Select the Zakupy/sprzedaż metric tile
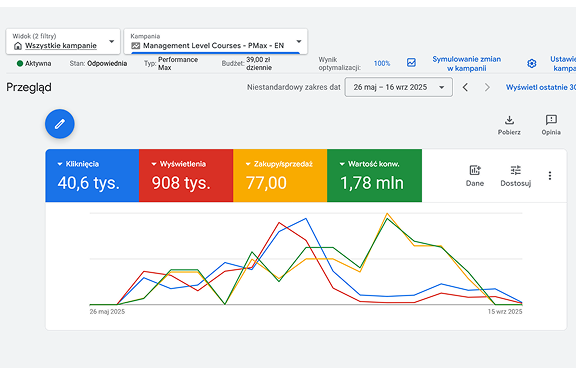576x375 pixels. pos(280,176)
